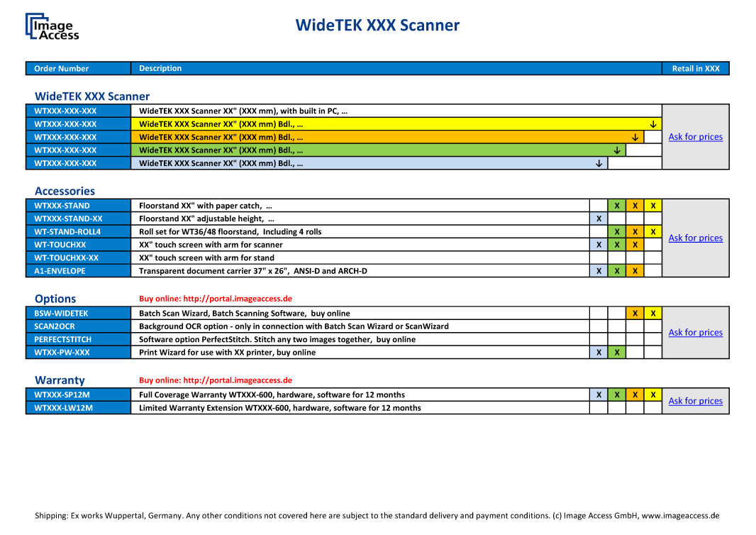Open Ask for prices link beside Options table

695,333
